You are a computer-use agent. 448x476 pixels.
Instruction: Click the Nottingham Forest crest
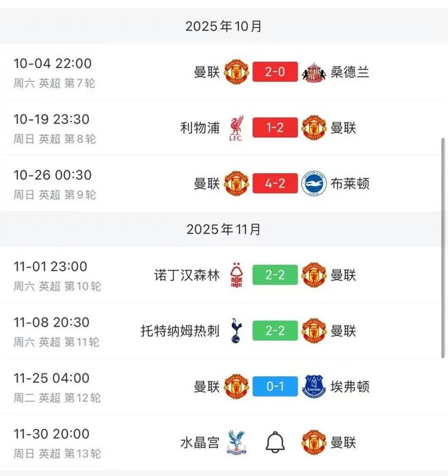pyautogui.click(x=237, y=275)
